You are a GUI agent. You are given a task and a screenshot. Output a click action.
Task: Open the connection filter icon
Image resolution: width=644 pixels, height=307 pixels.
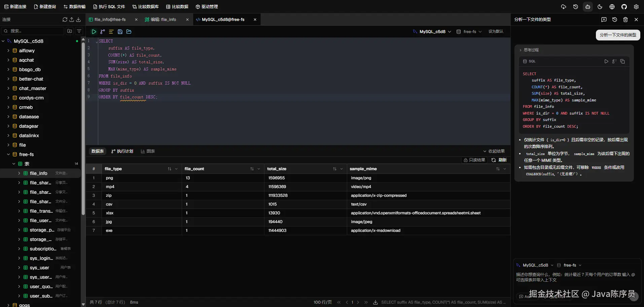pos(79,31)
